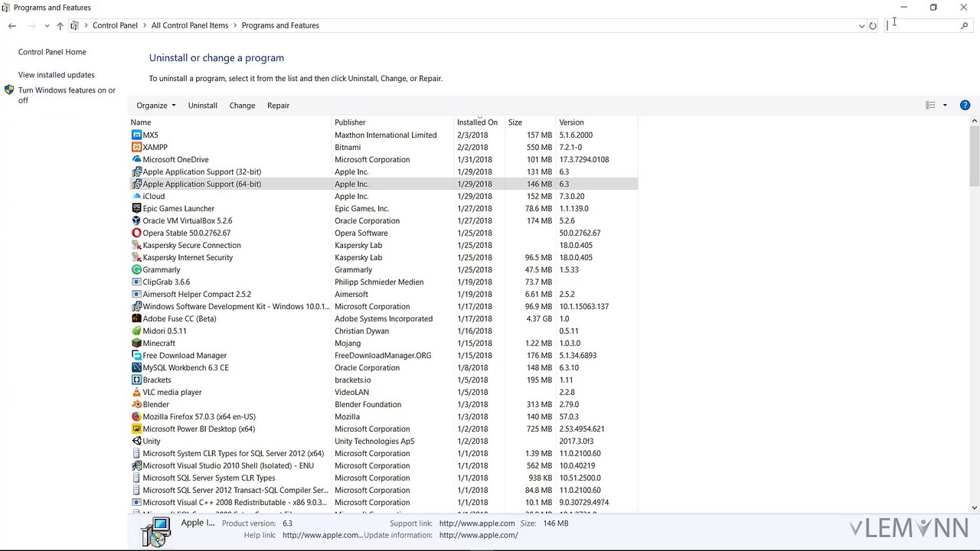Select Microsoft SQL Server System CLR Types row
The height and width of the screenshot is (551, 980).
click(383, 478)
